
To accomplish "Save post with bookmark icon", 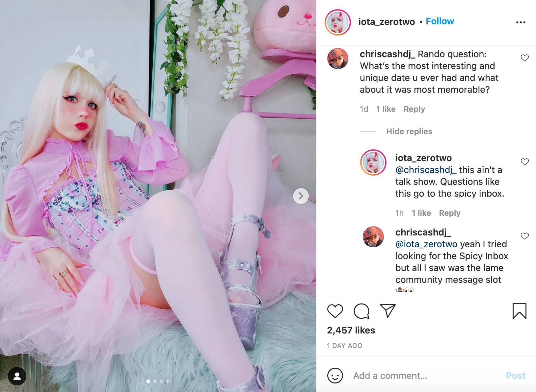I will (520, 311).
